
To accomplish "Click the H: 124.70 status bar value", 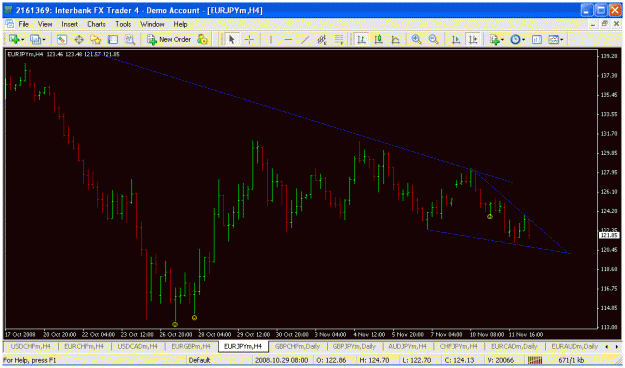I will click(374, 360).
